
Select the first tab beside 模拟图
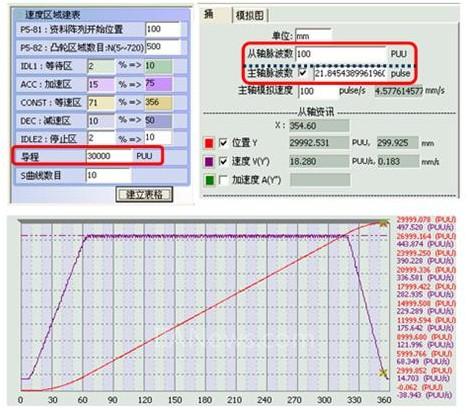click(215, 15)
